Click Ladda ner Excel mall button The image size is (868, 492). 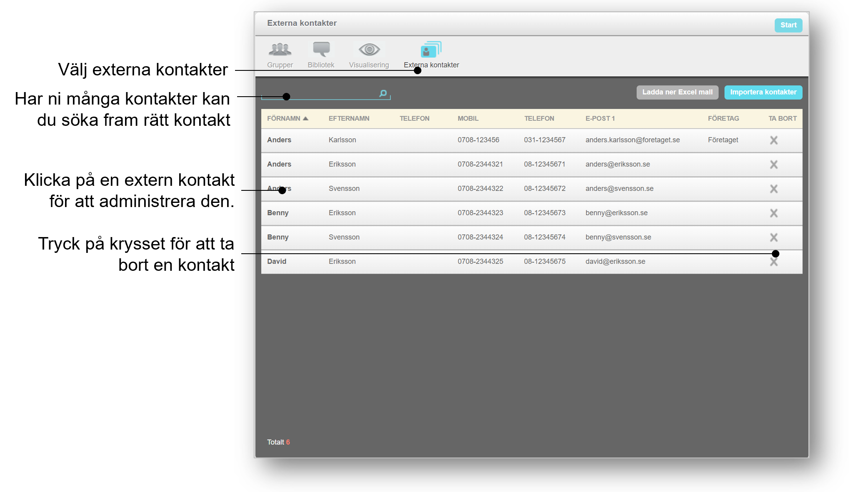tap(677, 92)
